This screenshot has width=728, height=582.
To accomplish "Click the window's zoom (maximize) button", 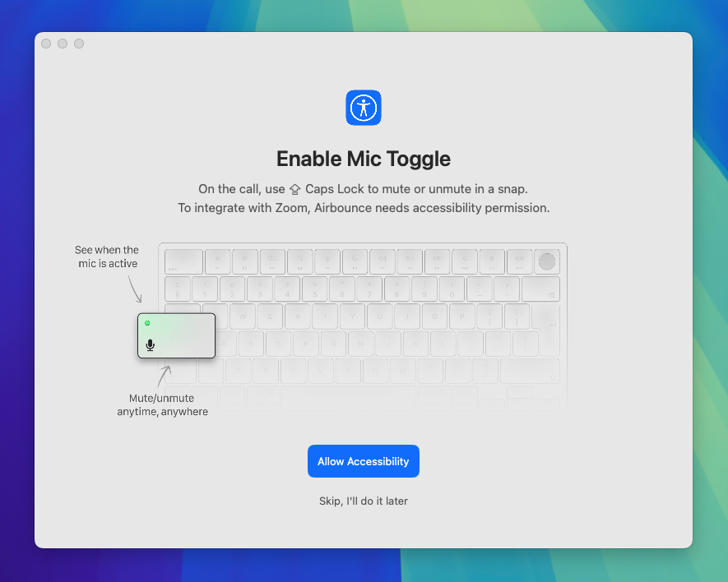I will (x=79, y=44).
